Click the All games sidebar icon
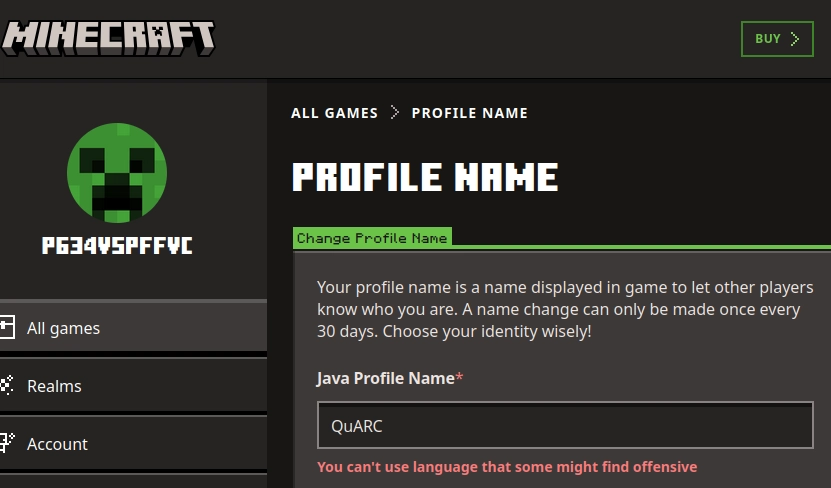 tap(7, 327)
